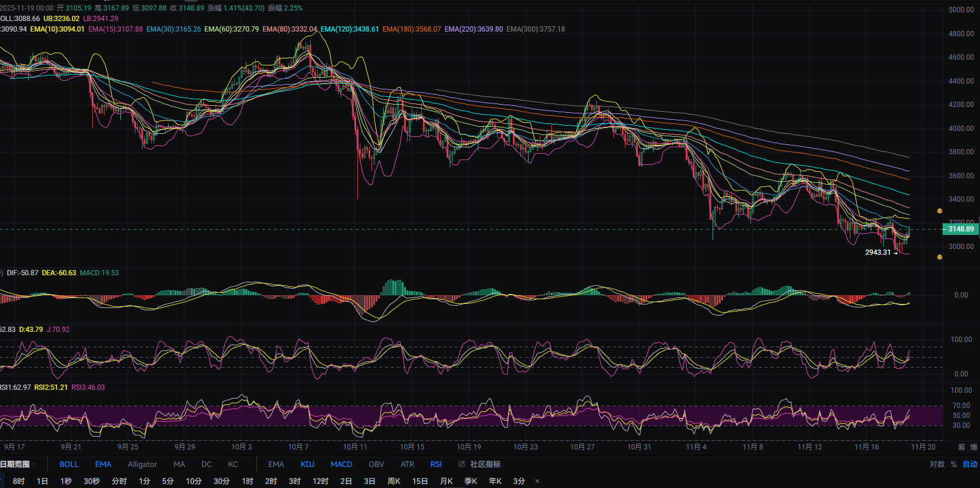This screenshot has height=488, width=980.
Task: Open community indicators via the edit icon
Action: click(461, 464)
